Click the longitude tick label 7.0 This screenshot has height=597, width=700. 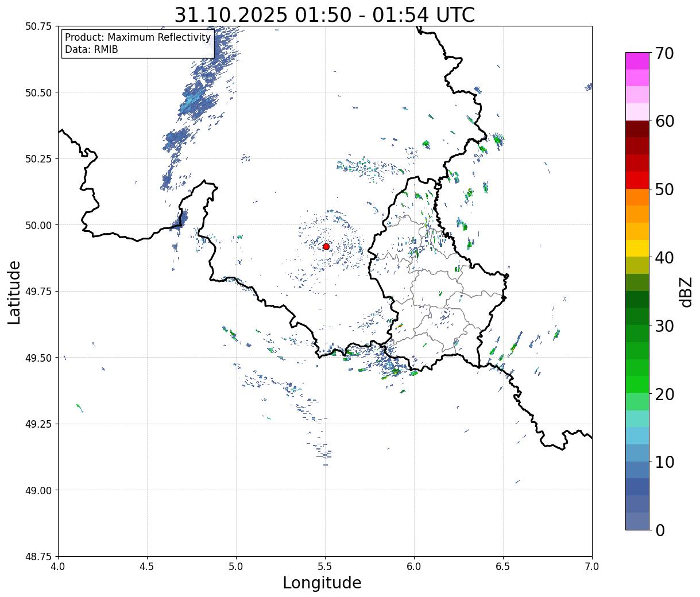[x=592, y=567]
